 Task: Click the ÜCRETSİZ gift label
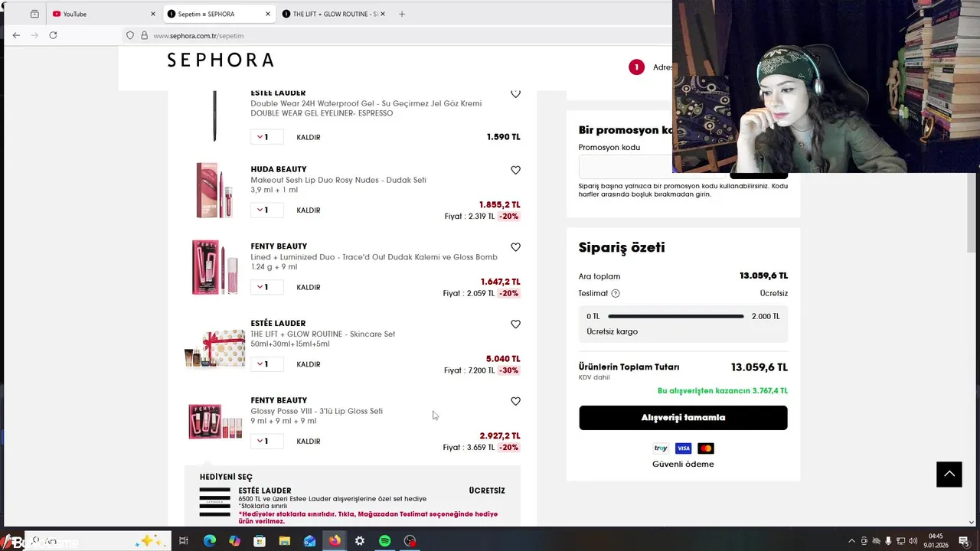pyautogui.click(x=487, y=491)
